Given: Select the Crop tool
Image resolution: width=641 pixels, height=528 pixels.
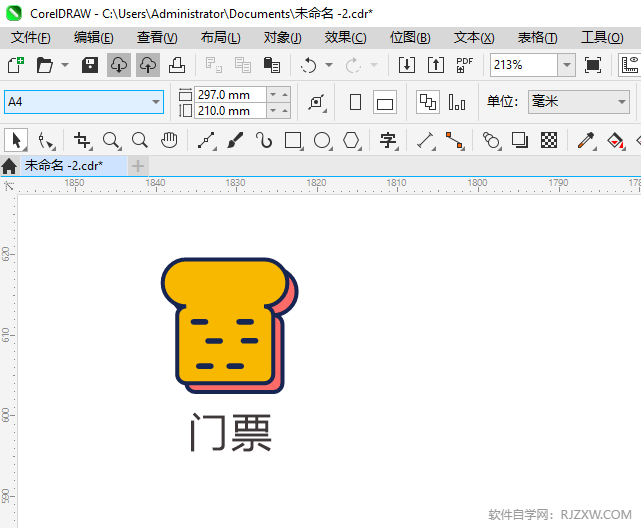Looking at the screenshot, I should coord(82,140).
